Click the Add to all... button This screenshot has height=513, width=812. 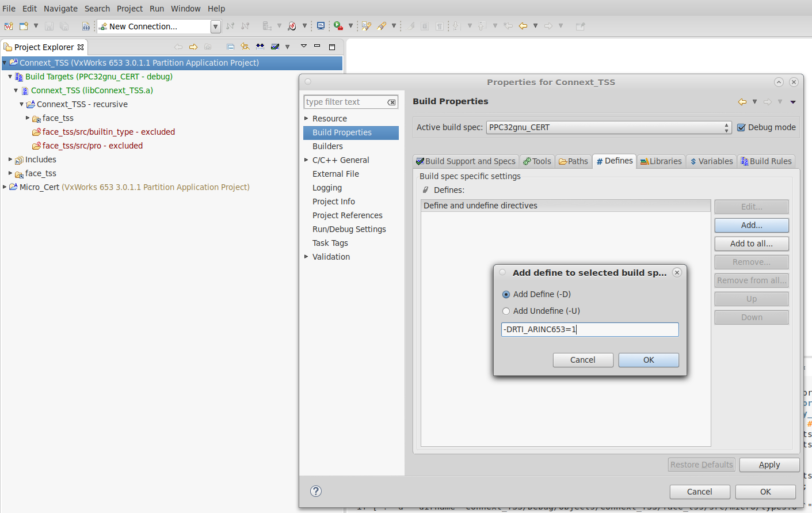752,244
